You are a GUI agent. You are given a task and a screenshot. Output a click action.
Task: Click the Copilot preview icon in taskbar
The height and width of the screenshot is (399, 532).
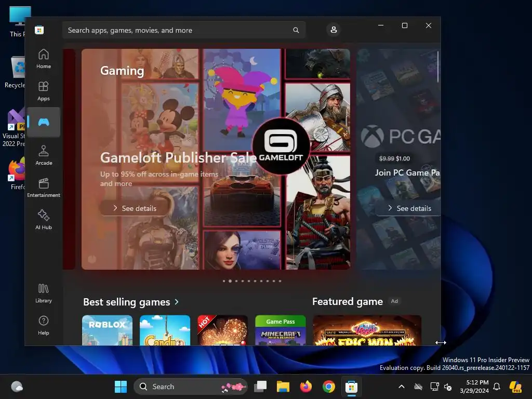pos(516,387)
